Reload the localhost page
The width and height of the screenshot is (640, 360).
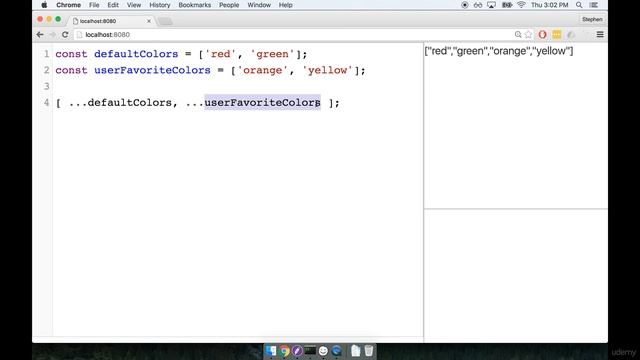click(x=65, y=35)
